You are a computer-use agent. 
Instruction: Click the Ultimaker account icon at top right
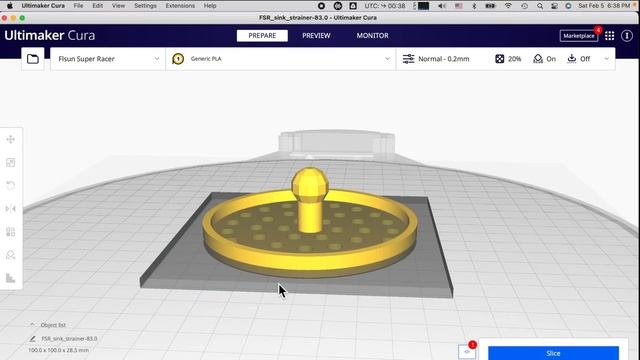pyautogui.click(x=627, y=36)
